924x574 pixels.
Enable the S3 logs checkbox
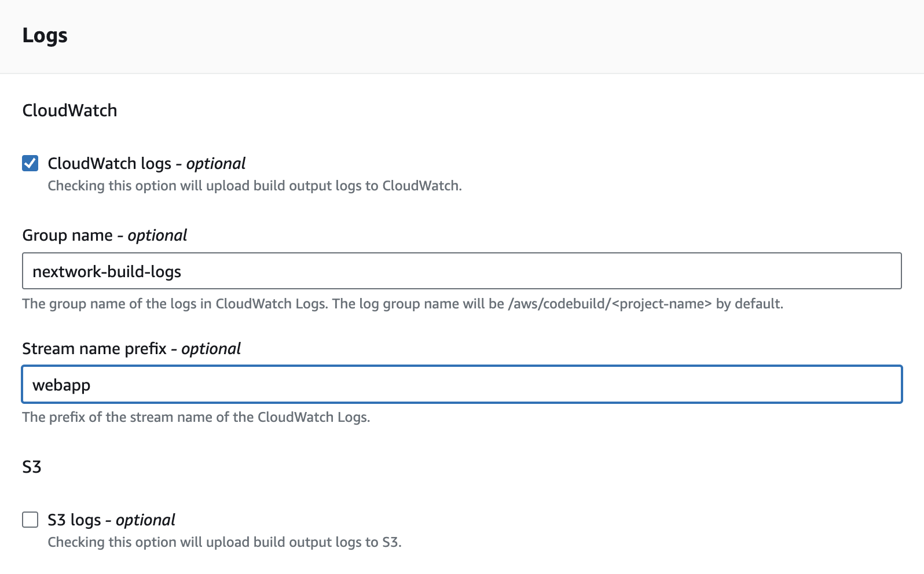click(30, 520)
